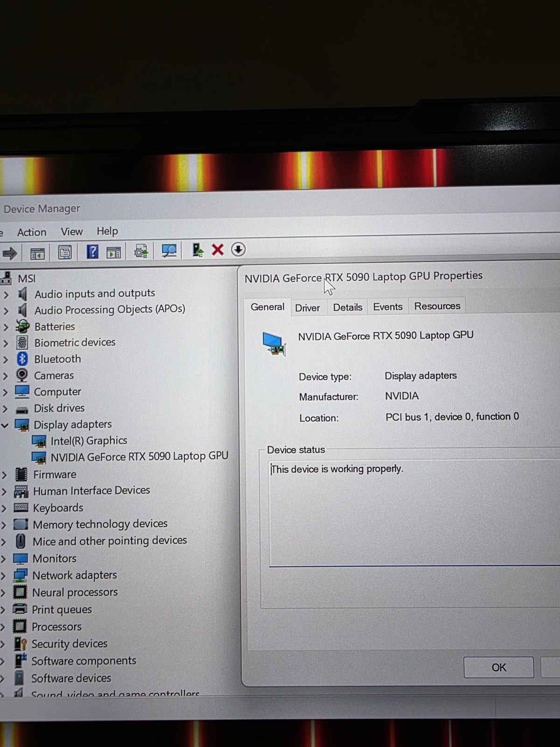Screen dimensions: 560x747
Task: Click the "NVIDIA" manufacturer value
Action: coord(402,396)
